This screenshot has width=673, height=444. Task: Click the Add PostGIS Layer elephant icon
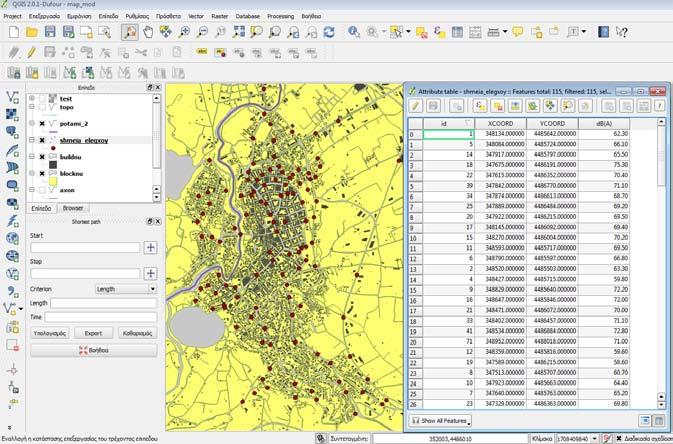click(12, 132)
